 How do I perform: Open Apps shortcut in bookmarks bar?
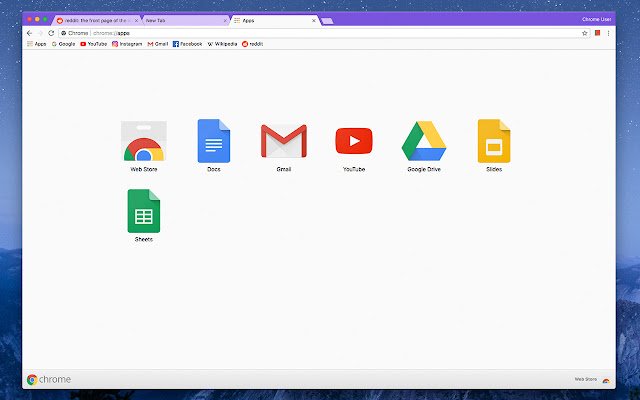[37, 44]
